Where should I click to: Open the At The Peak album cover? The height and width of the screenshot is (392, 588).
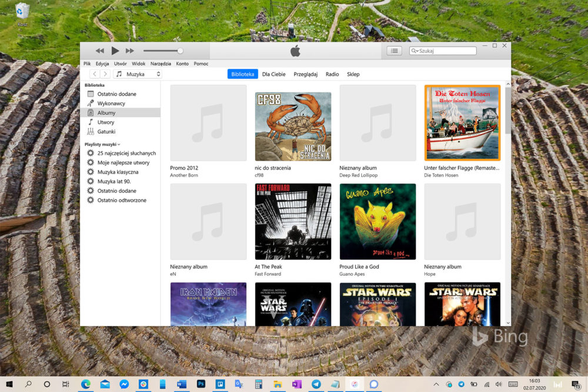pos(293,221)
